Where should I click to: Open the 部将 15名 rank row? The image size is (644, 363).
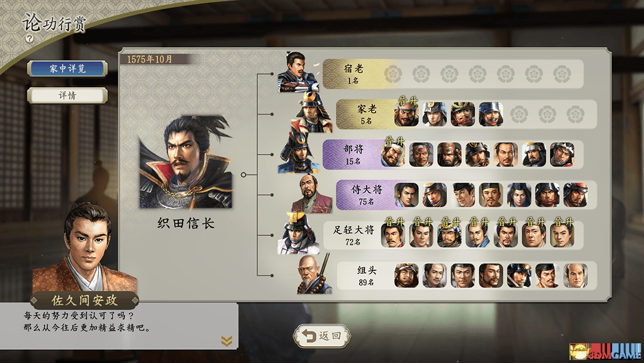453,155
